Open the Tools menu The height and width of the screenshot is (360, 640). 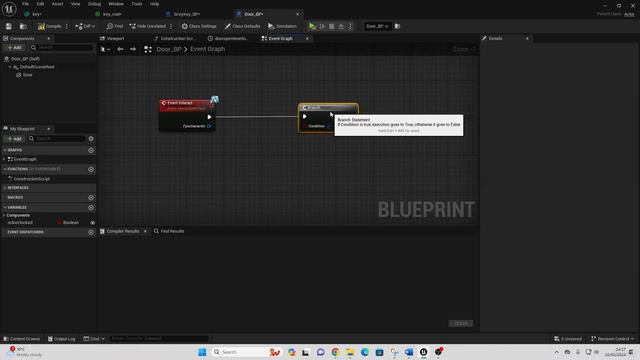click(x=137, y=4)
